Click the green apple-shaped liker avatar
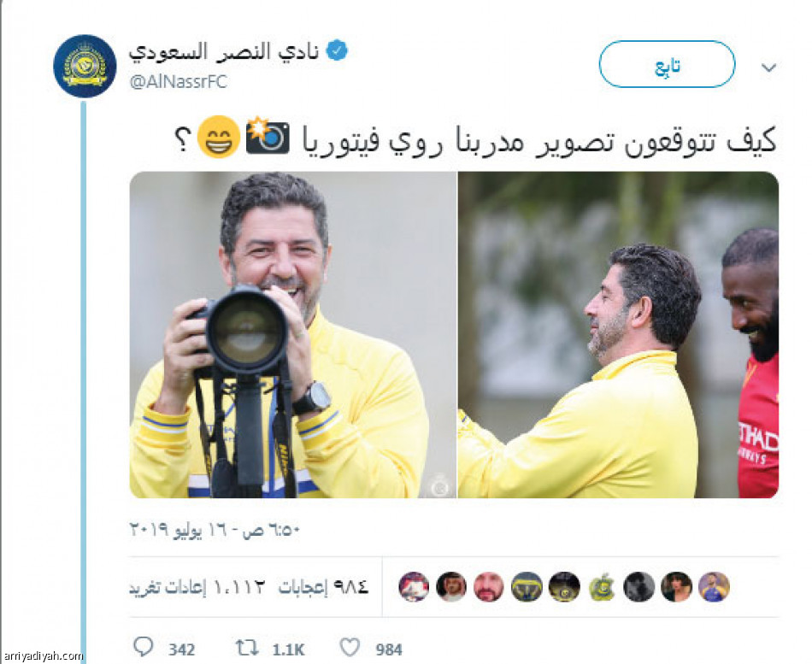 pyautogui.click(x=602, y=587)
